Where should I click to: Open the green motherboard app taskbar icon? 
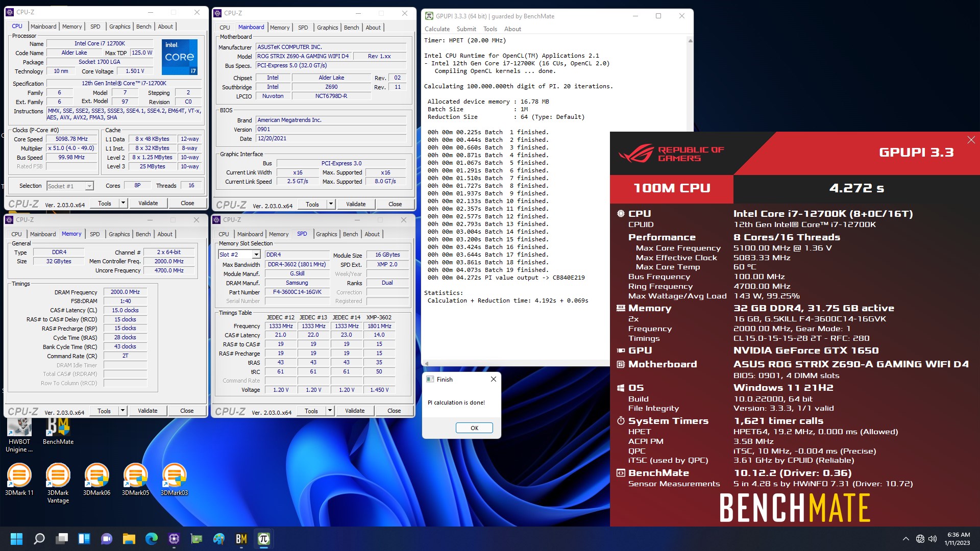coord(197,539)
